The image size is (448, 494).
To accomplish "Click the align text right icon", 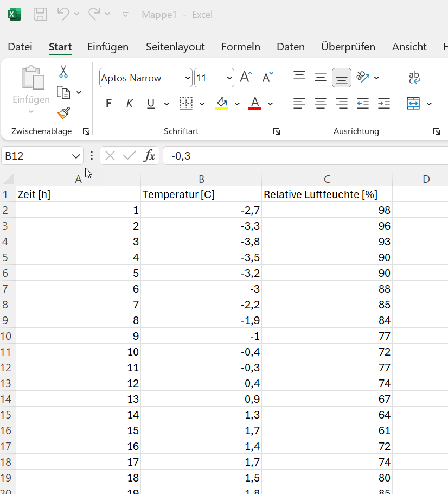I will pyautogui.click(x=342, y=103).
